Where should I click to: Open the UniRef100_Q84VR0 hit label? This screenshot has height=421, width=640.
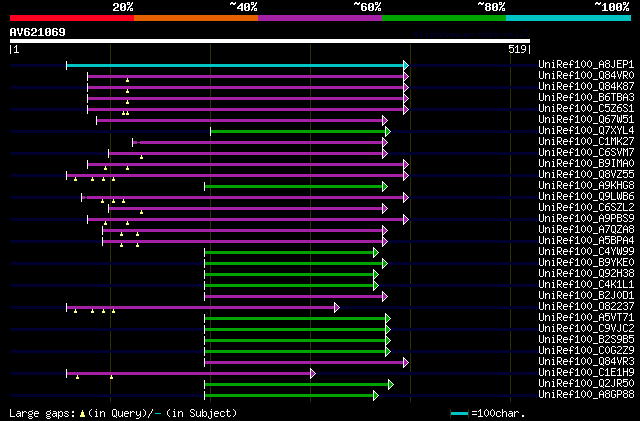(586, 75)
